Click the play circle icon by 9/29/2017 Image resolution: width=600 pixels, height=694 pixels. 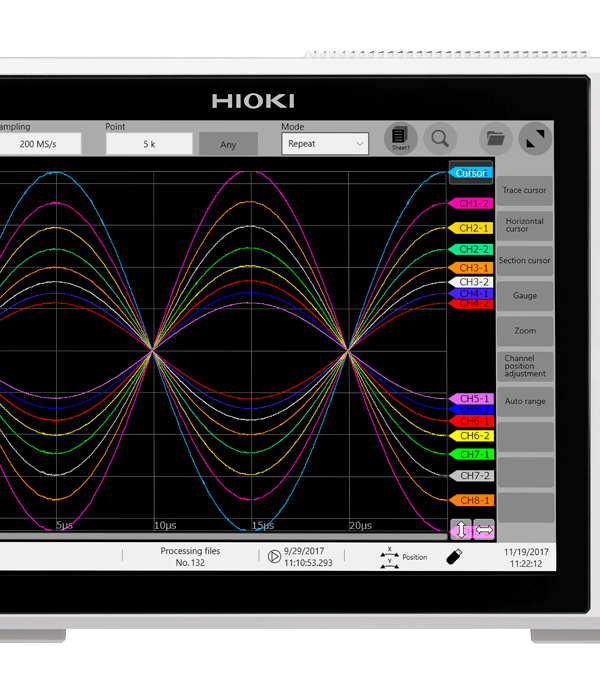click(274, 556)
